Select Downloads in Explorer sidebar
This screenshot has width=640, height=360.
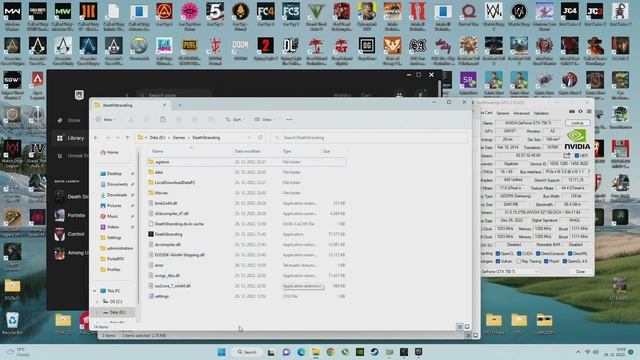117,195
